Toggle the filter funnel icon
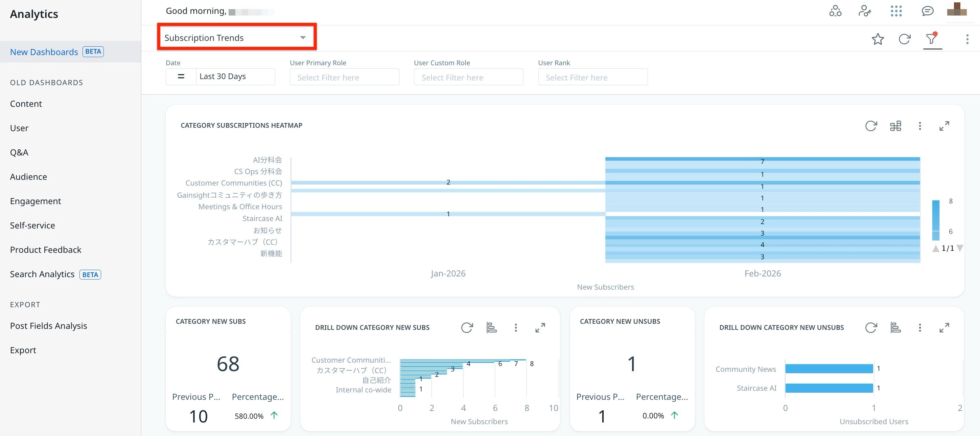The image size is (980, 436). (x=931, y=39)
